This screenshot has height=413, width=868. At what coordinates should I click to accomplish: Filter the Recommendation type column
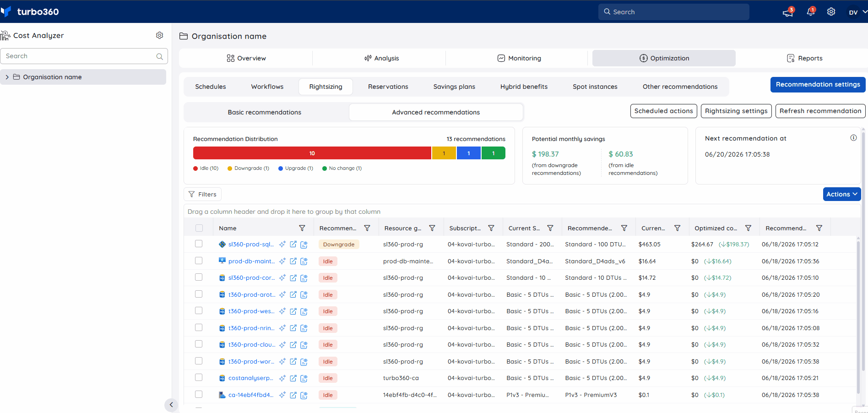click(x=367, y=228)
